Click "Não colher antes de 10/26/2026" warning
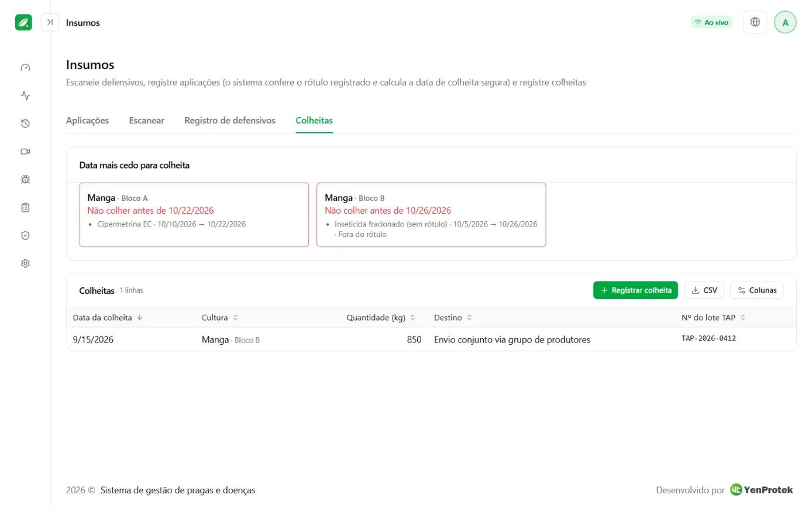812x508 pixels. (x=388, y=211)
